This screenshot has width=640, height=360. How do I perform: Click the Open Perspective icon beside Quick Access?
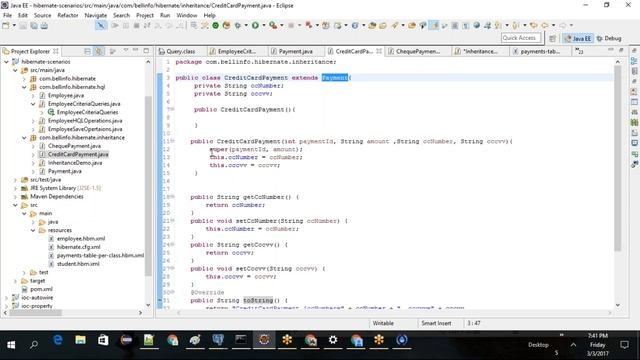pos(552,38)
